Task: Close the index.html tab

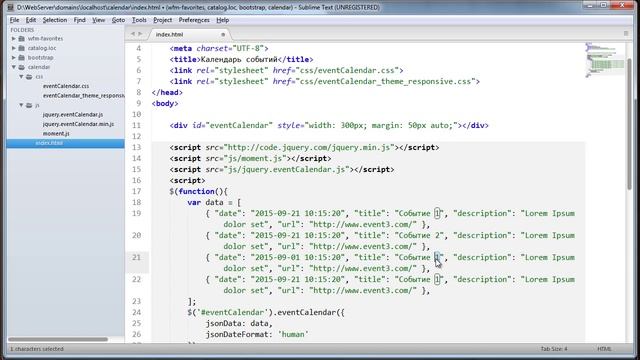Action: point(223,35)
